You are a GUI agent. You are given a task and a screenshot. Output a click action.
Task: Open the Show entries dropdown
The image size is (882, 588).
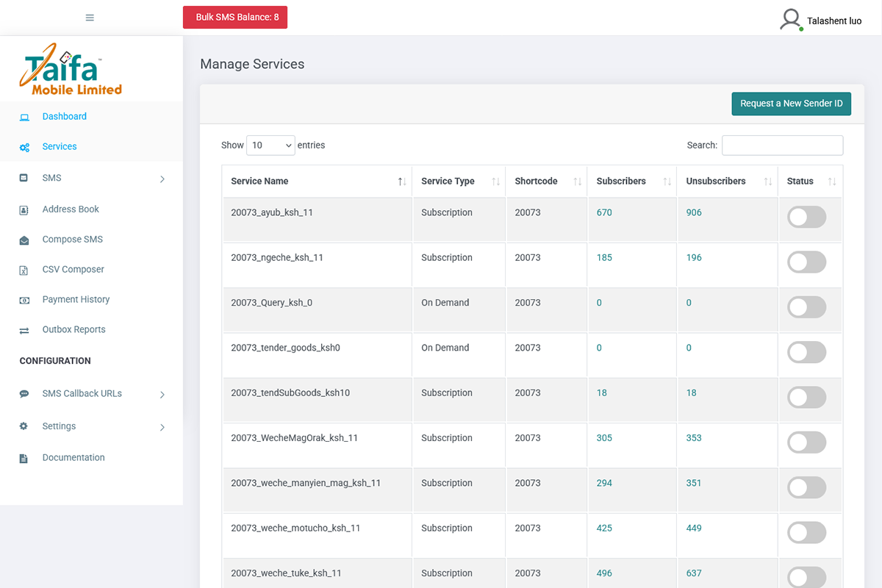tap(270, 145)
